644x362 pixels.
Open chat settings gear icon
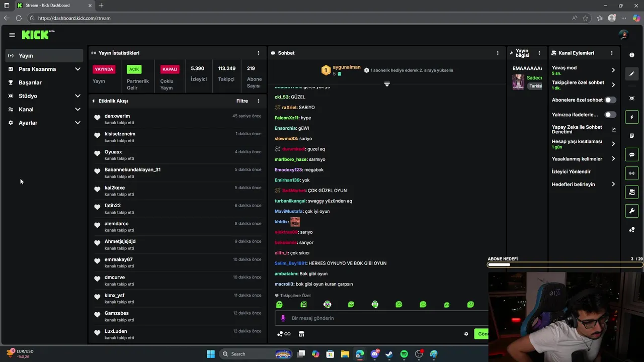point(466,334)
